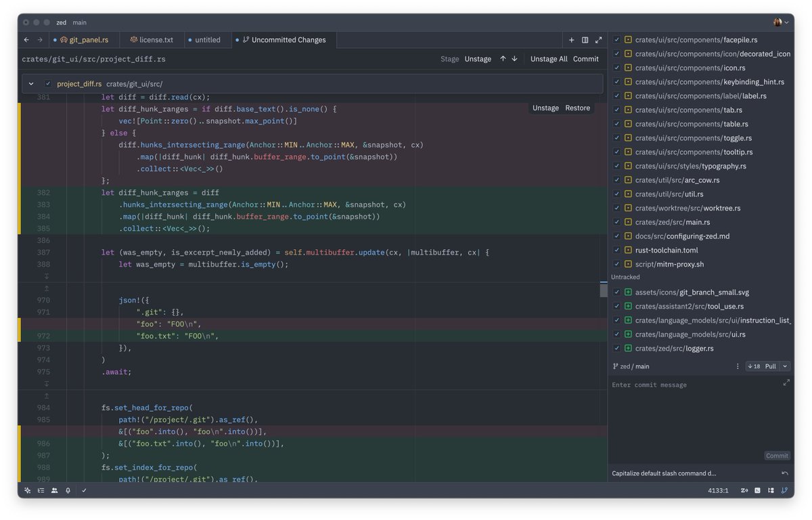Click the zed project name in title bar
Image resolution: width=812 pixels, height=520 pixels.
point(62,22)
